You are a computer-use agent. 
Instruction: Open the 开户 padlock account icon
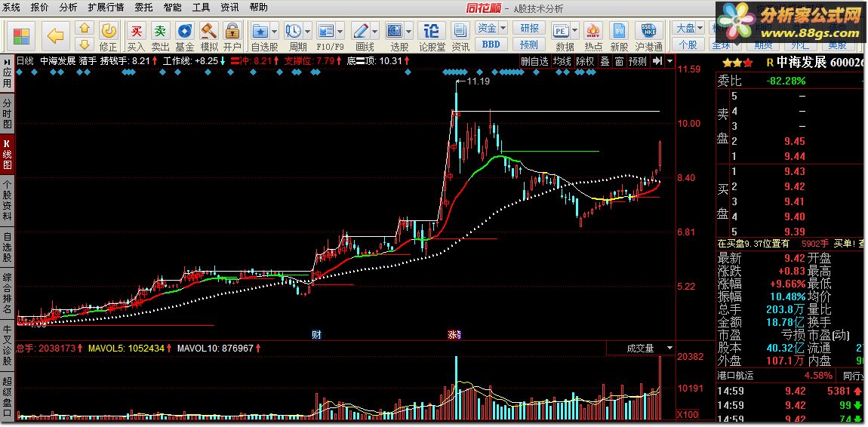232,31
